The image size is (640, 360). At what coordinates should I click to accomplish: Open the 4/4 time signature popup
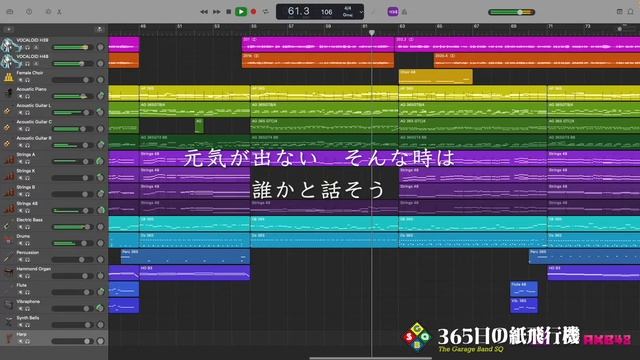(347, 8)
